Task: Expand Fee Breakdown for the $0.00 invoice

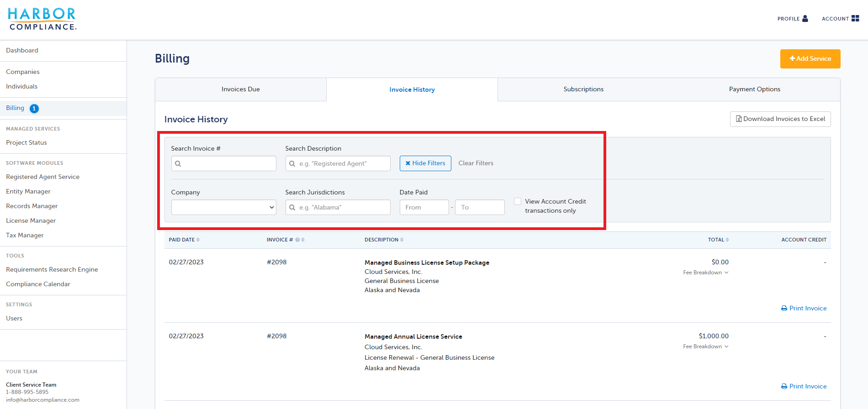Action: 706,273
